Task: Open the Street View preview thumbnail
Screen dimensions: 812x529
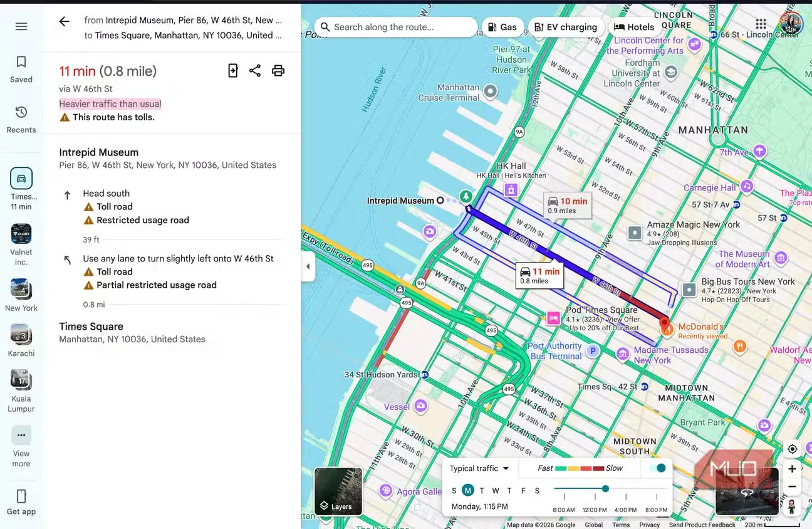Action: click(x=747, y=491)
